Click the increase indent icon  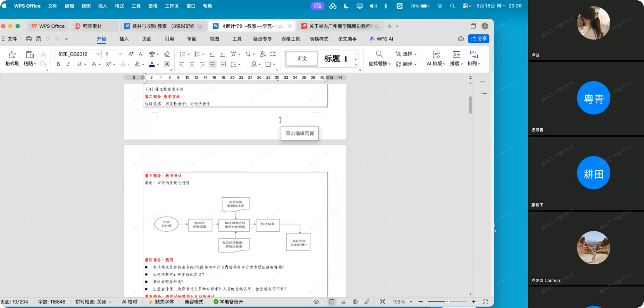point(223,54)
